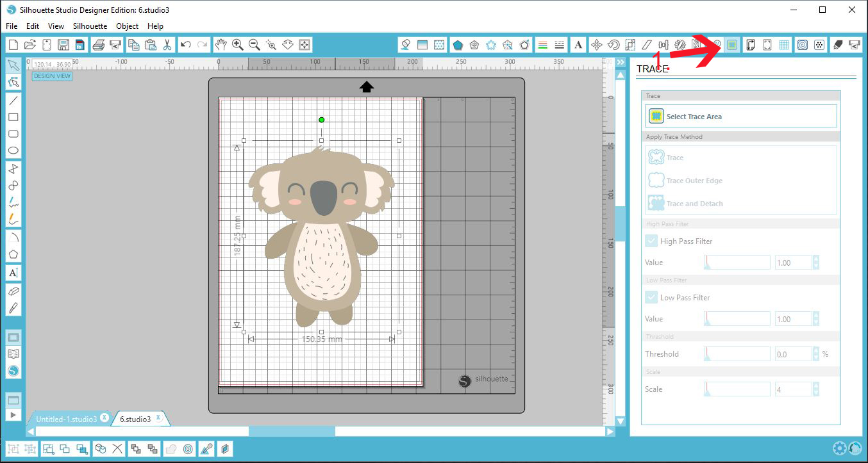Select the Pan hand tool

[x=221, y=44]
